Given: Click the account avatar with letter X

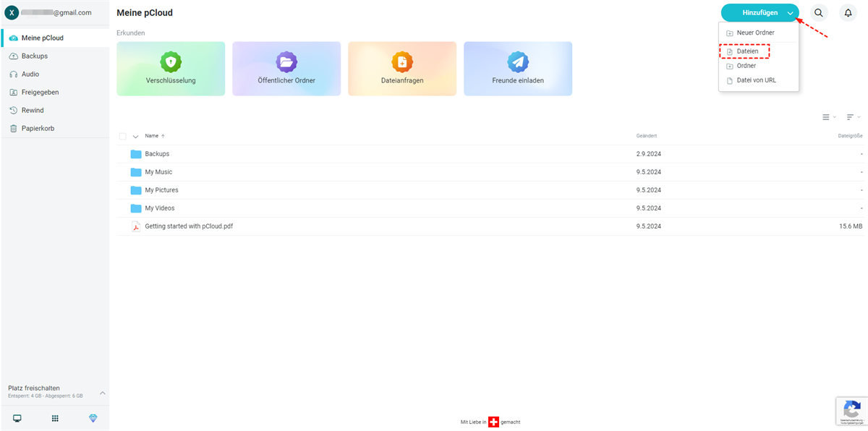Looking at the screenshot, I should click(12, 12).
